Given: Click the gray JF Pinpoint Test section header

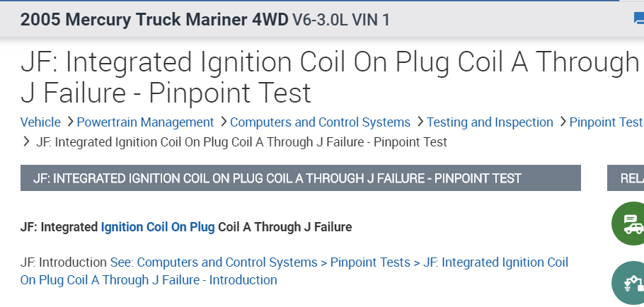Looking at the screenshot, I should coord(300,178).
